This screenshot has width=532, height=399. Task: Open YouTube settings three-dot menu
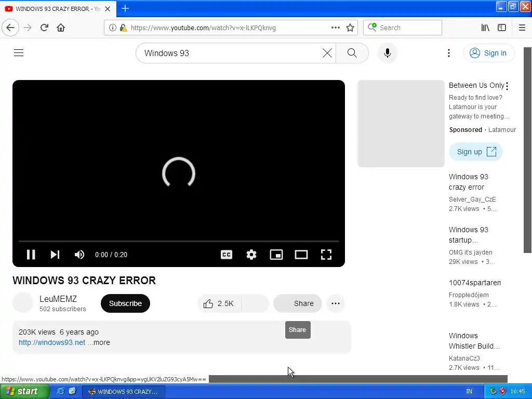tap(448, 53)
